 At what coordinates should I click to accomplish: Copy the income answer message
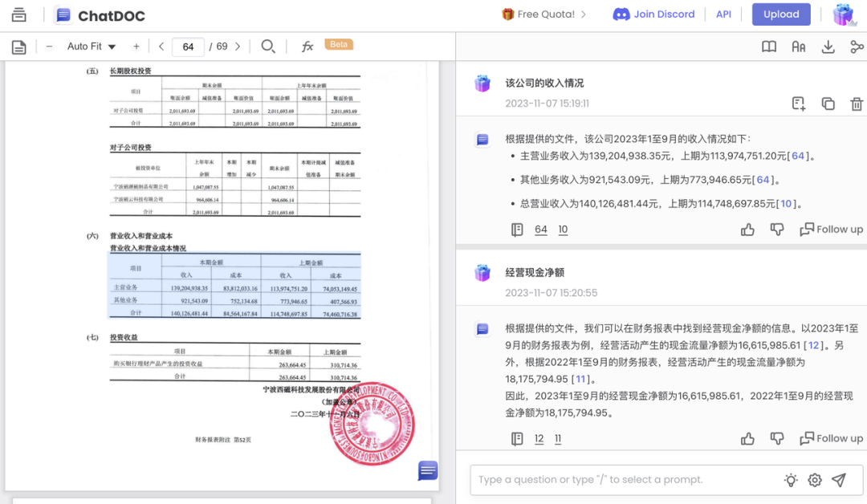[x=828, y=104]
